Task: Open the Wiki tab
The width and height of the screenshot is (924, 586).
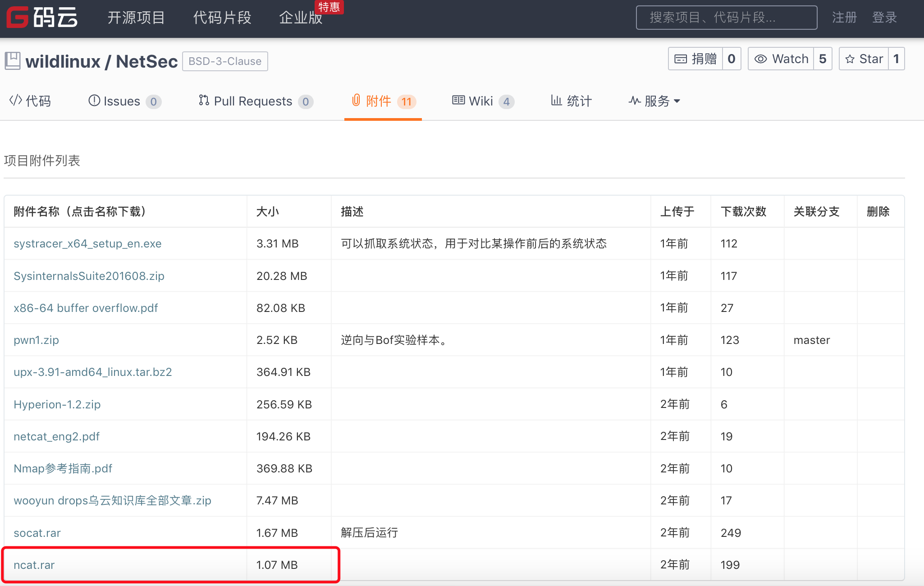Action: coord(480,101)
